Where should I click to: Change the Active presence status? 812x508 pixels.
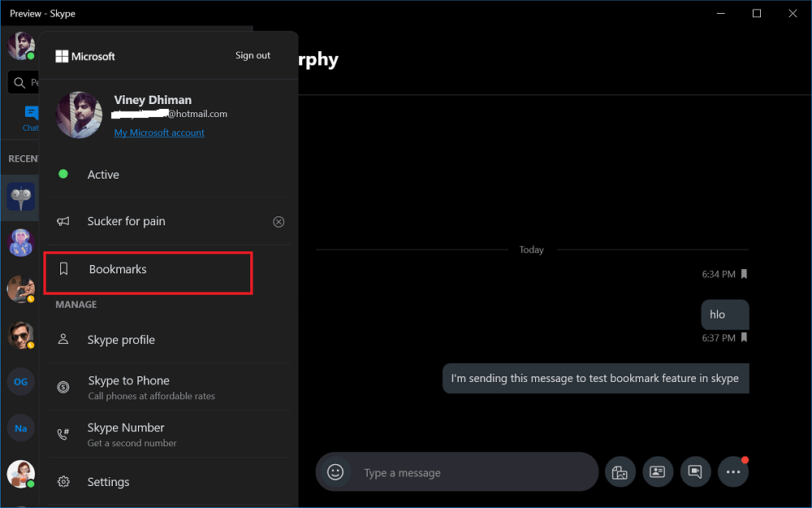pos(169,175)
